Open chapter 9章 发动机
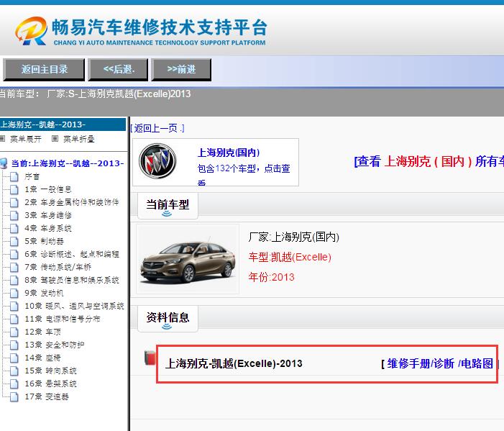The height and width of the screenshot is (431, 504). (x=44, y=293)
